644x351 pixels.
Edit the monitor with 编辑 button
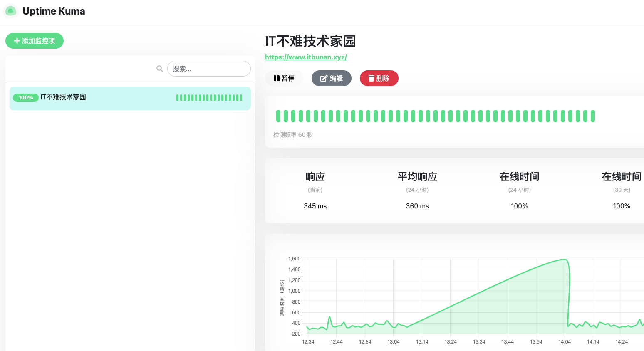(332, 78)
